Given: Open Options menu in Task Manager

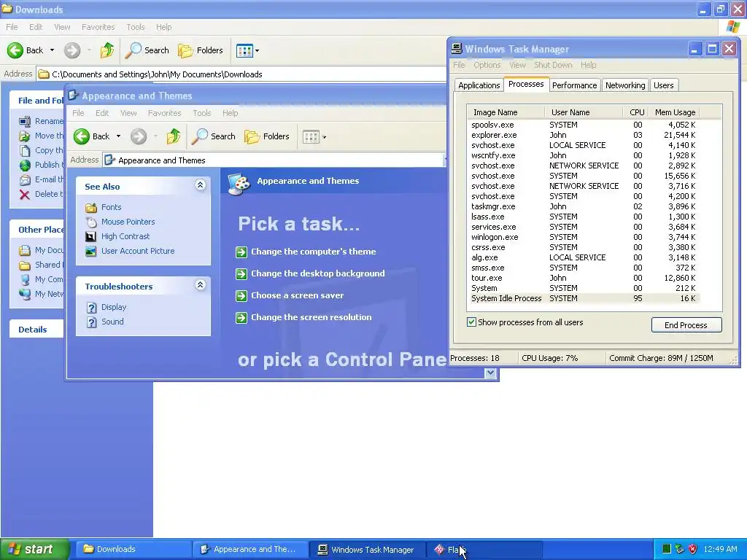Looking at the screenshot, I should (487, 65).
